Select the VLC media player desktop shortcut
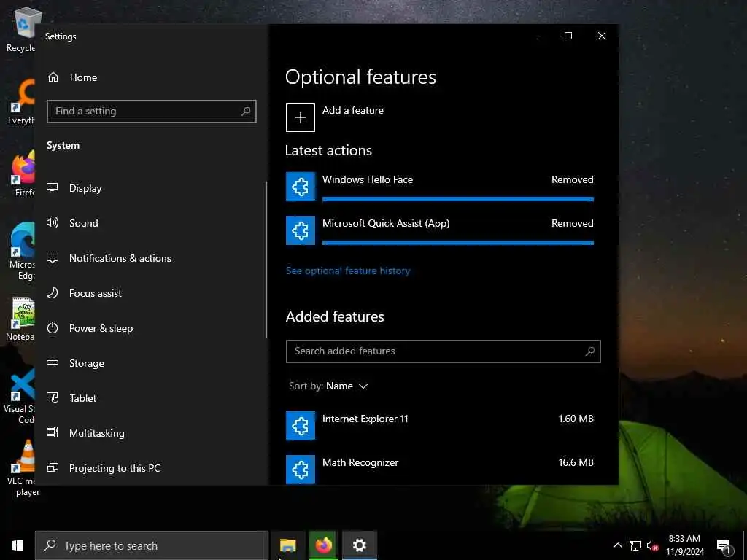747x560 pixels. coord(22,469)
